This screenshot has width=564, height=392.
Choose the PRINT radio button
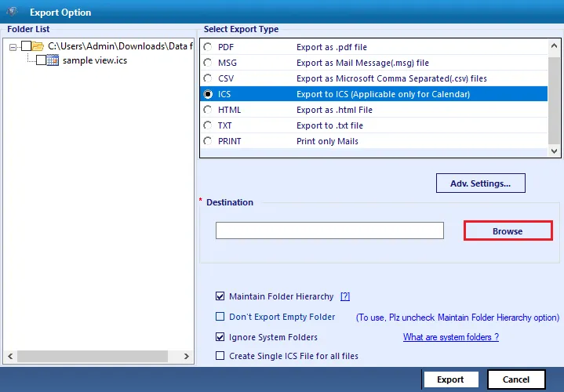point(208,141)
